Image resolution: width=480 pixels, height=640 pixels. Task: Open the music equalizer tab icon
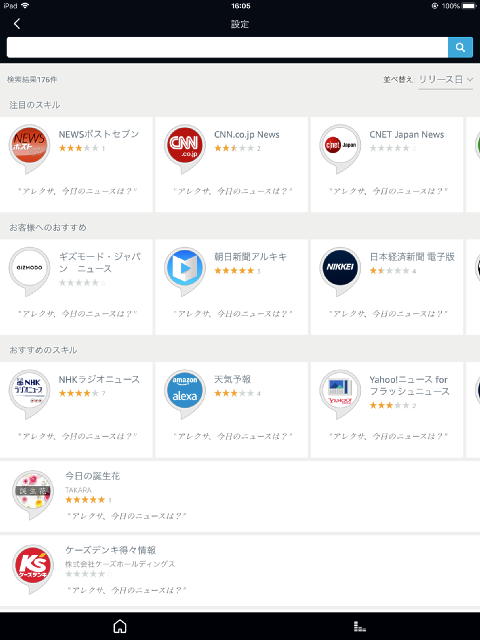click(x=360, y=626)
